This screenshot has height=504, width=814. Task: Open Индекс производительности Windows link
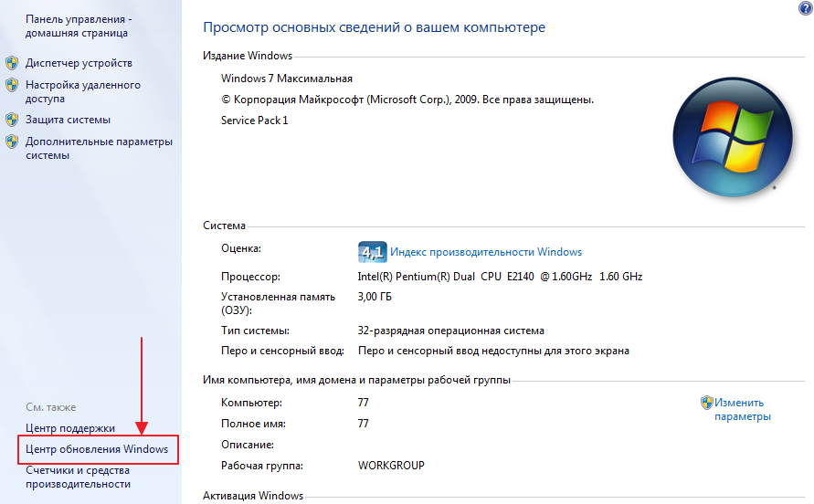pos(485,252)
